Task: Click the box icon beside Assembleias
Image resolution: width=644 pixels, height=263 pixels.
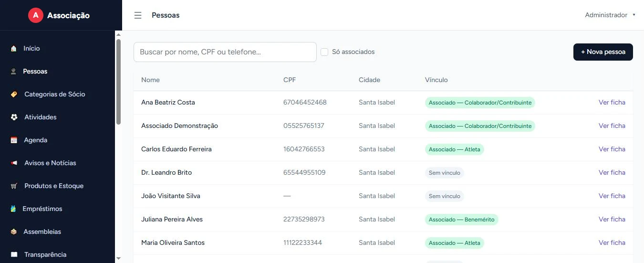Action: [x=14, y=231]
